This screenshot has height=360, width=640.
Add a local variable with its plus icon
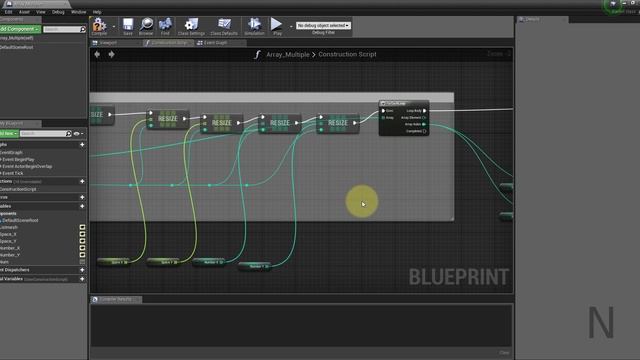point(82,279)
